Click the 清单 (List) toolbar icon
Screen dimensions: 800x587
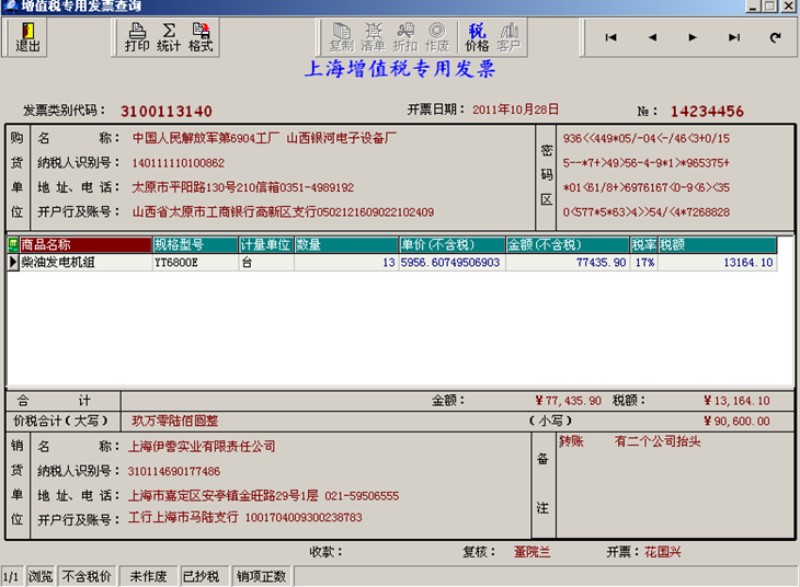point(373,37)
